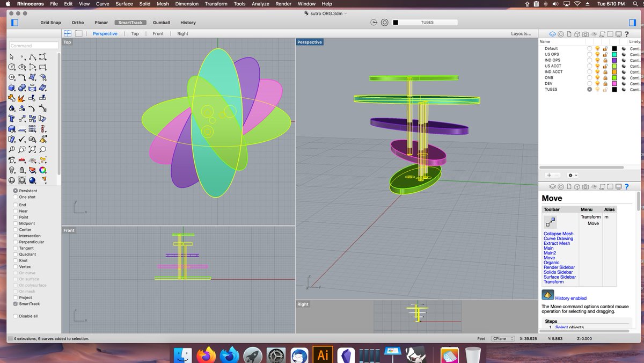This screenshot has height=363, width=644.
Task: Click the red car icon
Action: [21, 160]
